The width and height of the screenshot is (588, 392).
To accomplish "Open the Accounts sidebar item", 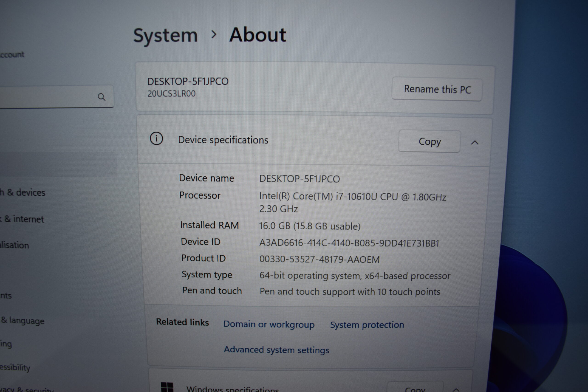I will tap(6, 295).
